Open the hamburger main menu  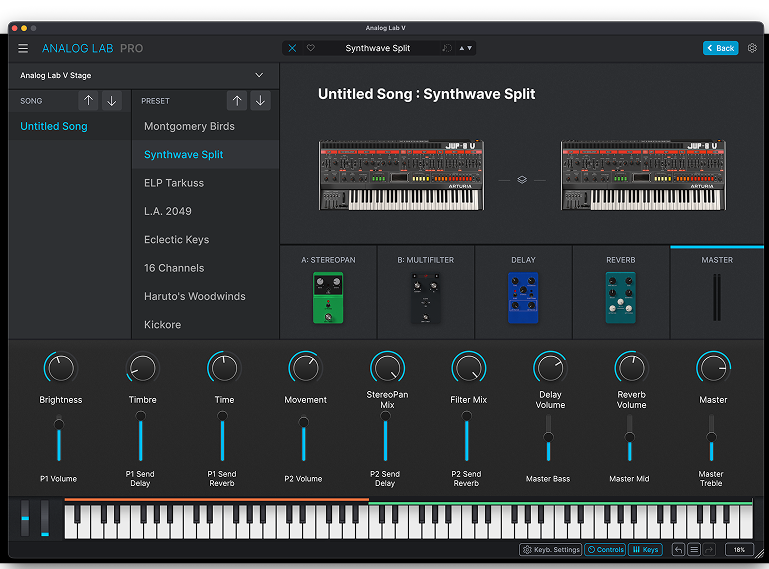click(23, 48)
